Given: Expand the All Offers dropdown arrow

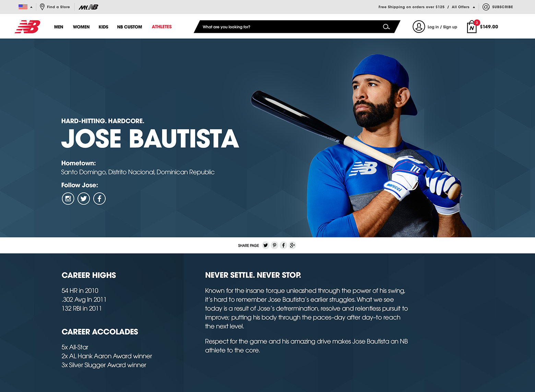Looking at the screenshot, I should pos(474,7).
